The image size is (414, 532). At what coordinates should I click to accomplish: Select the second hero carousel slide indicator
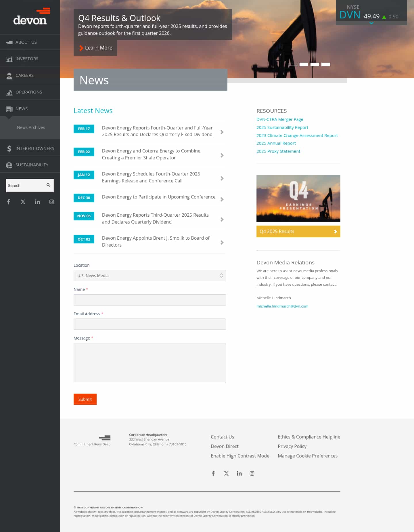click(x=304, y=64)
